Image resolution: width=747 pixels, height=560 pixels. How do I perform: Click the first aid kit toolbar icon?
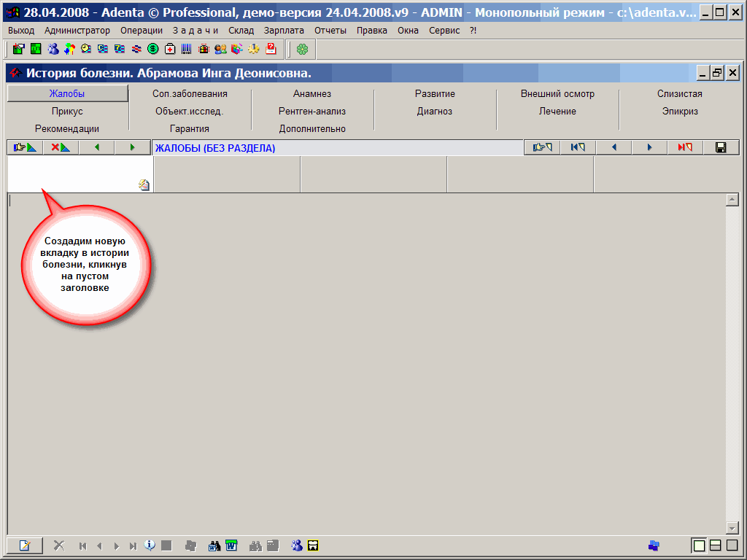[169, 49]
